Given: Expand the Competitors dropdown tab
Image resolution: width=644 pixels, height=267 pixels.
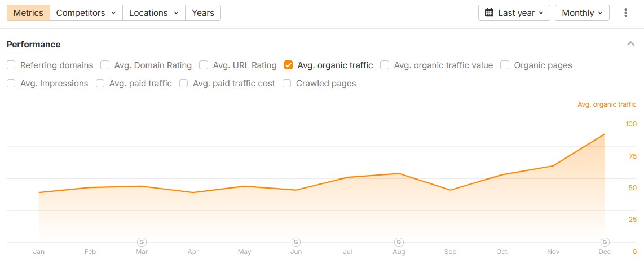Looking at the screenshot, I should [x=86, y=13].
